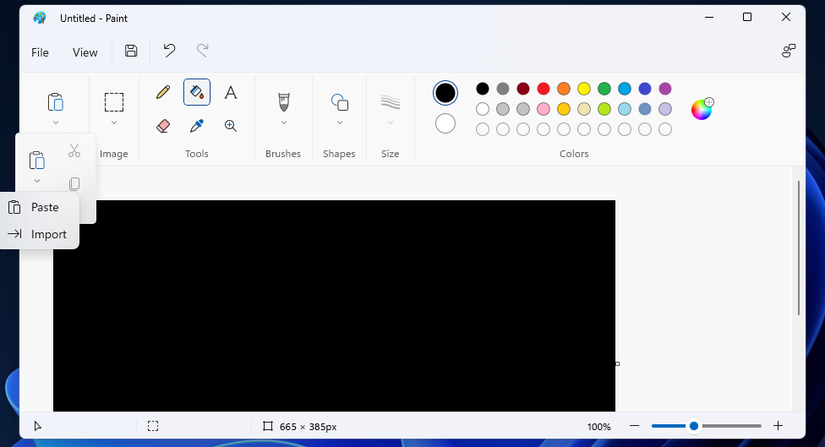Click the rectangular Selection tool icon

coord(114,102)
